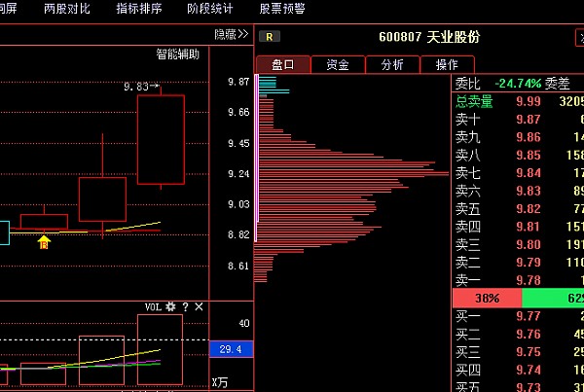Switch to the 盘口 tab
584x392 pixels.
(x=282, y=64)
